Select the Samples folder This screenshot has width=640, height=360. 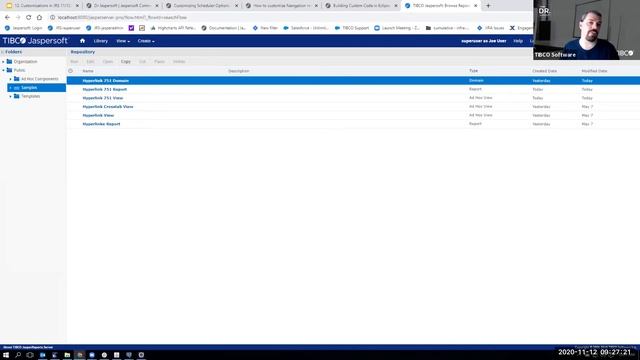pyautogui.click(x=29, y=88)
